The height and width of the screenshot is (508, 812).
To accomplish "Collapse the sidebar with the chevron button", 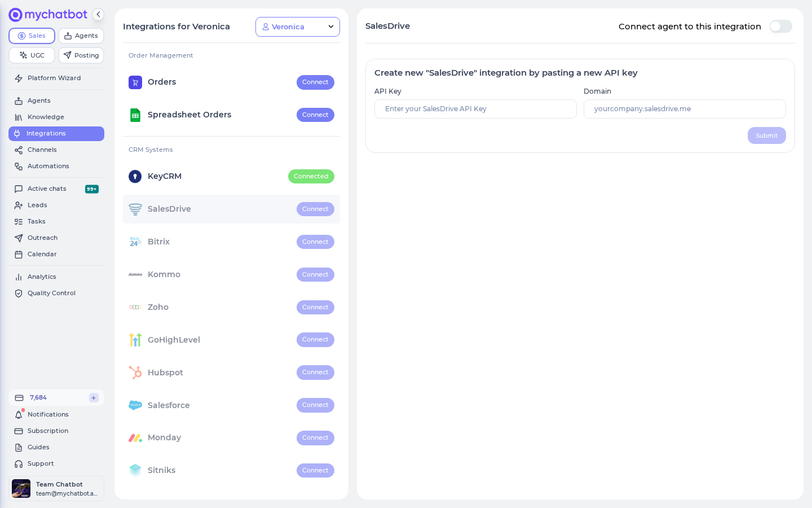I will click(98, 15).
